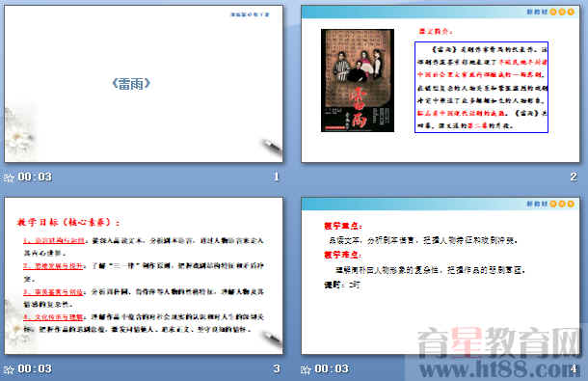Click the orange dots in slide 4's header

tap(562, 204)
